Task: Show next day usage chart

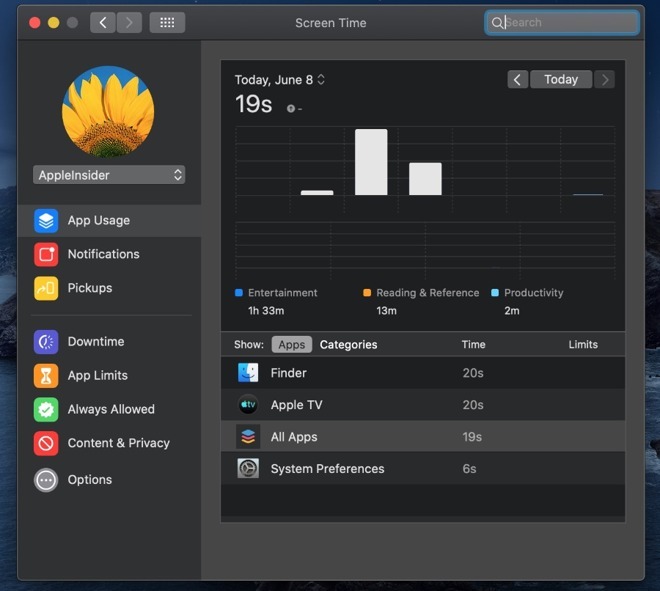Action: (604, 80)
